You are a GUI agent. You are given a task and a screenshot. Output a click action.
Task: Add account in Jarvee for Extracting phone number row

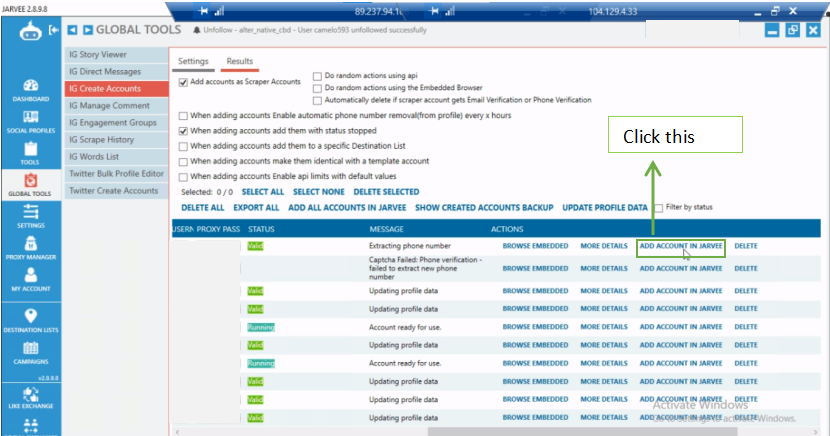pos(681,246)
